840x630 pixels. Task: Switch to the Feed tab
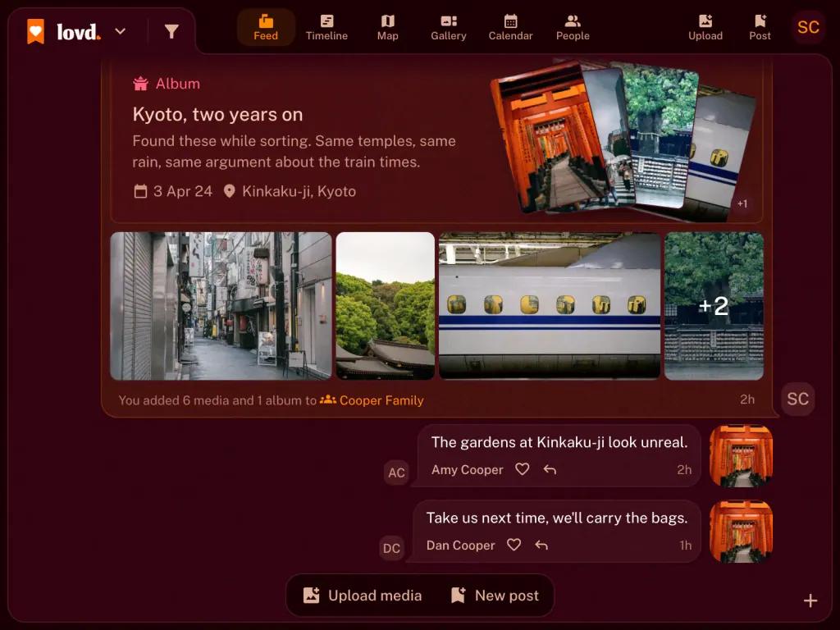click(x=266, y=28)
